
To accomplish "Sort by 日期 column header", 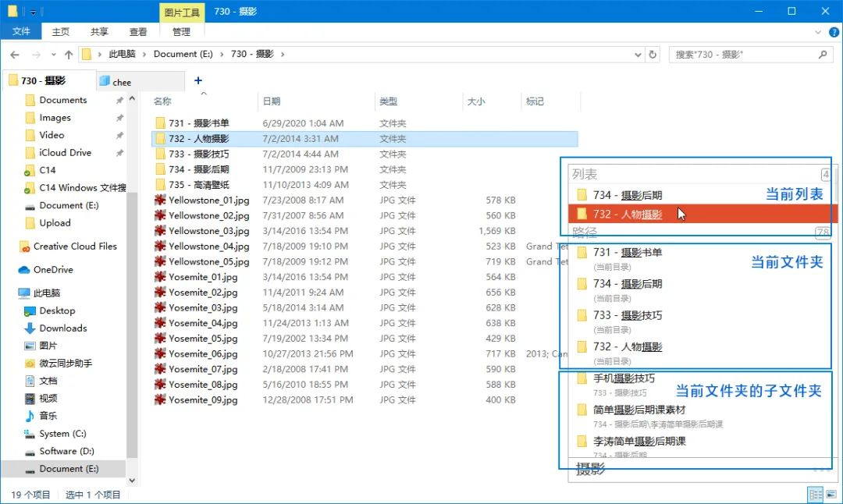I will 316,101.
